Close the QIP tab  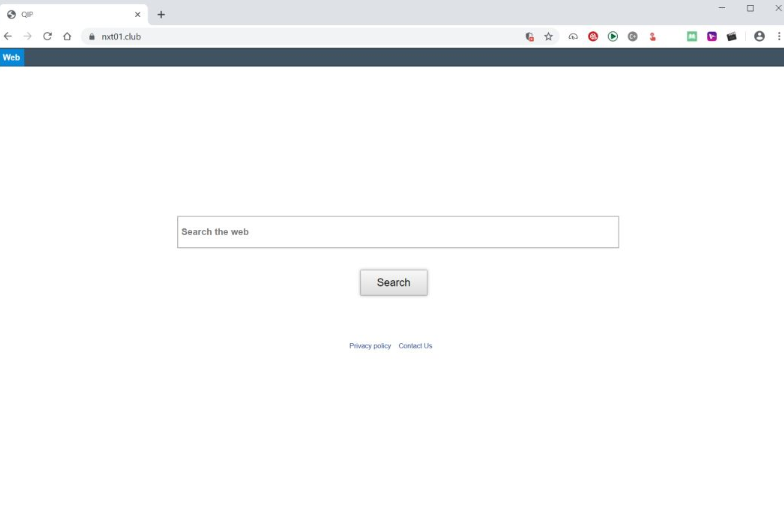point(138,14)
